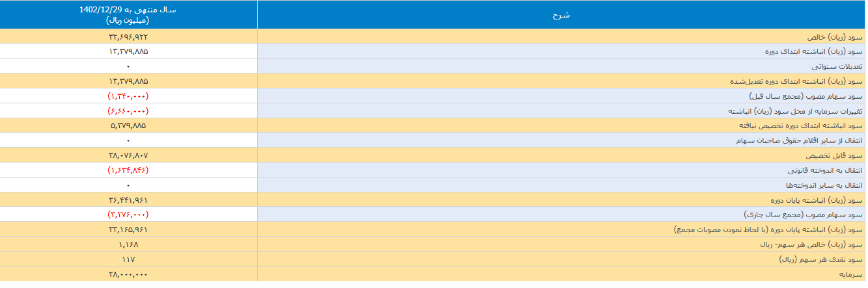
Task: Select the value ۳۸,۰۷۶,۸۰۷
Action: click(128, 155)
